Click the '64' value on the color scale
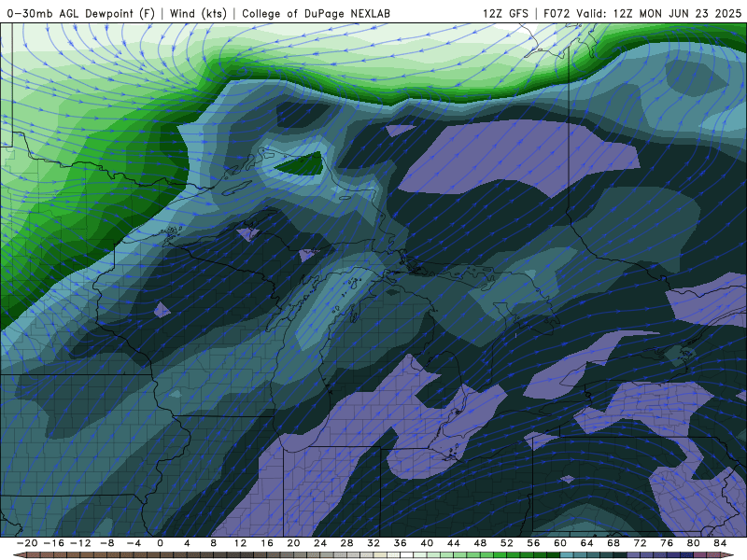 click(587, 543)
